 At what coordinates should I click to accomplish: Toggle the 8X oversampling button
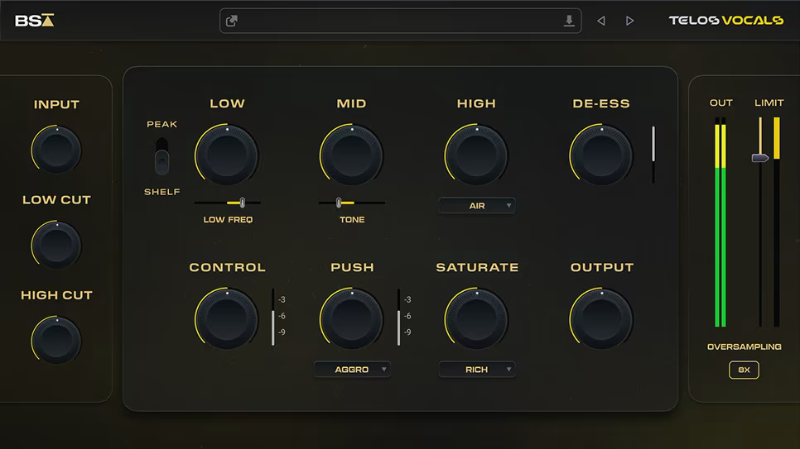(x=743, y=370)
